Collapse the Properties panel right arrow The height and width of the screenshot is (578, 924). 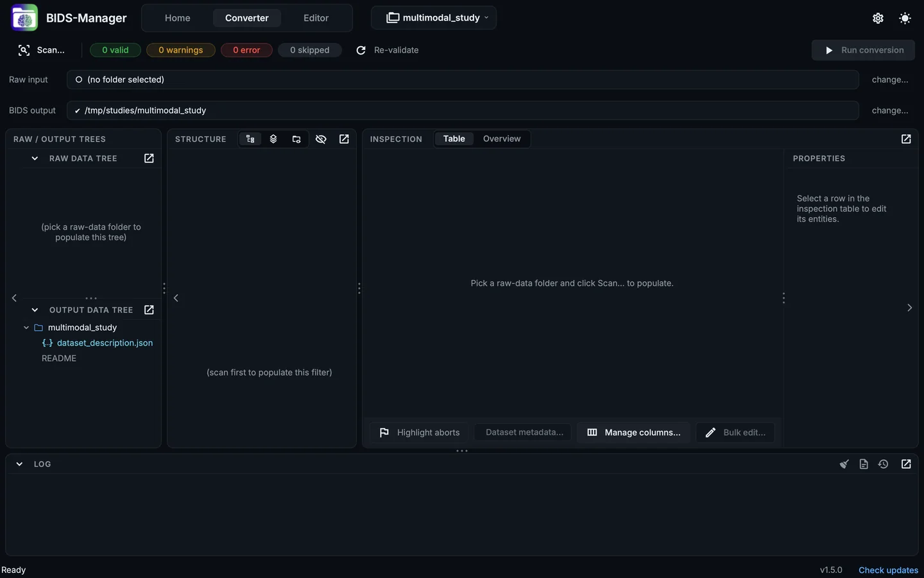[x=909, y=308]
